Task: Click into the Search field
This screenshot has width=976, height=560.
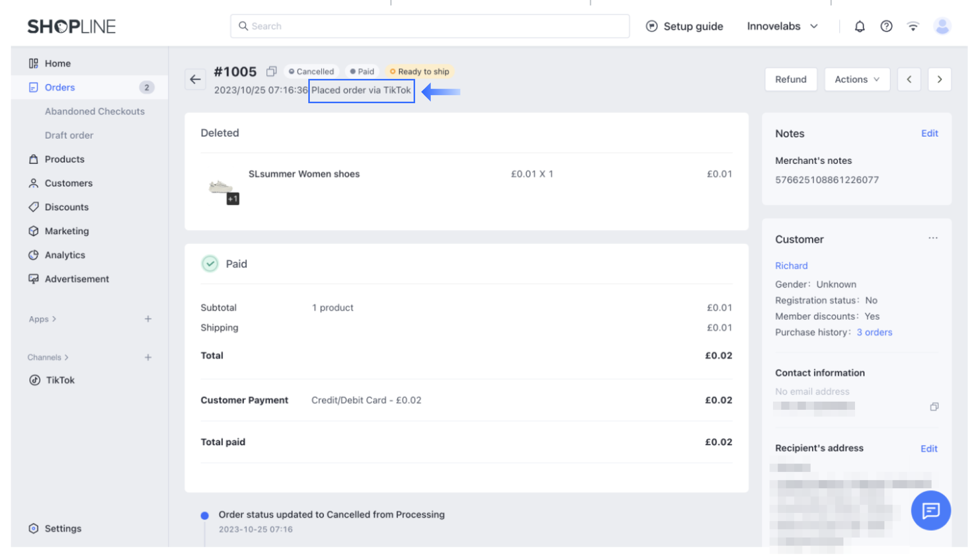Action: (x=430, y=26)
